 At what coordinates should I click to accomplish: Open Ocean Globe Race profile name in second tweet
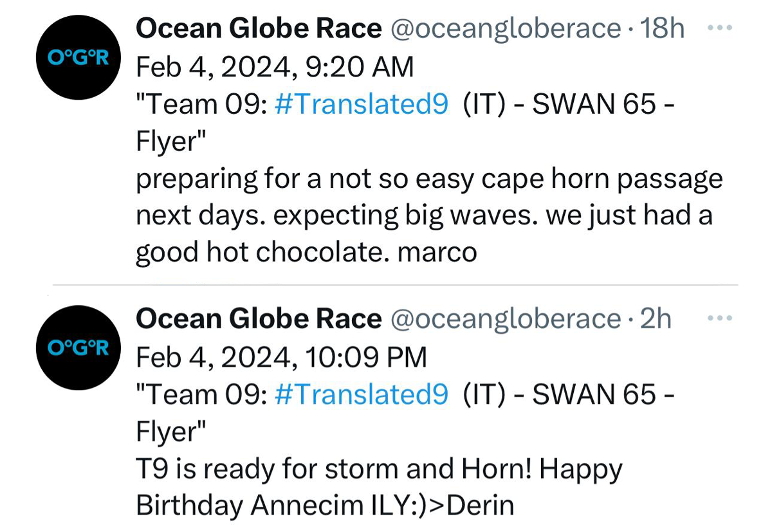(259, 319)
